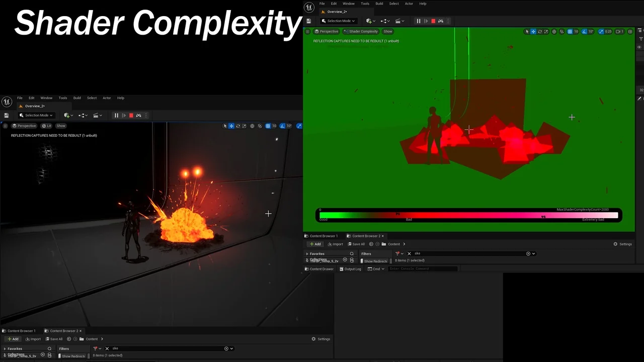Select the translate tool in Shader Complexity viewport
Screen dimensions: 644x362
tap(533, 32)
